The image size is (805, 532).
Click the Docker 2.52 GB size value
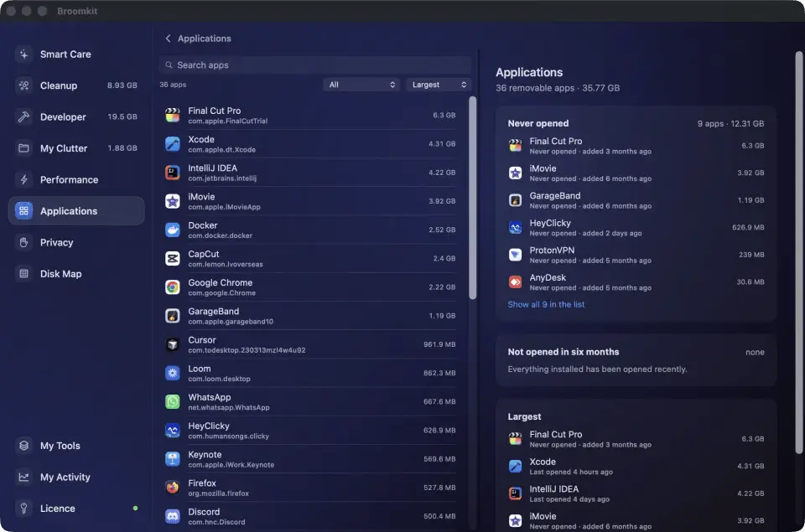pyautogui.click(x=442, y=230)
